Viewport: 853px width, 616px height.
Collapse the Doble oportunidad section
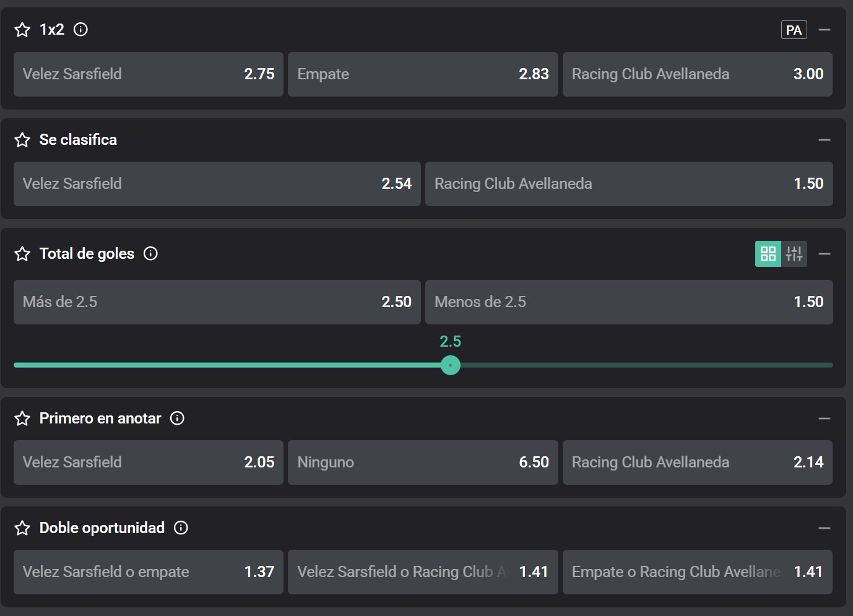coord(825,528)
